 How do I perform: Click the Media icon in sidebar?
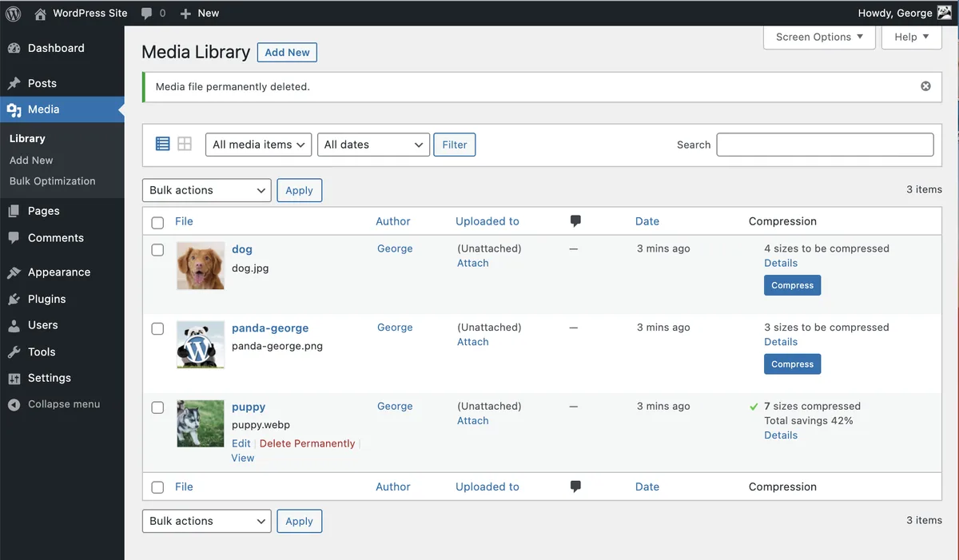point(14,109)
